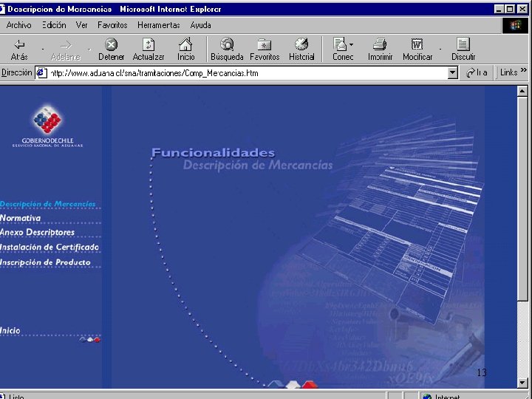Open the Archivo menu
Viewport: 532px width, 399px height.
[x=18, y=25]
